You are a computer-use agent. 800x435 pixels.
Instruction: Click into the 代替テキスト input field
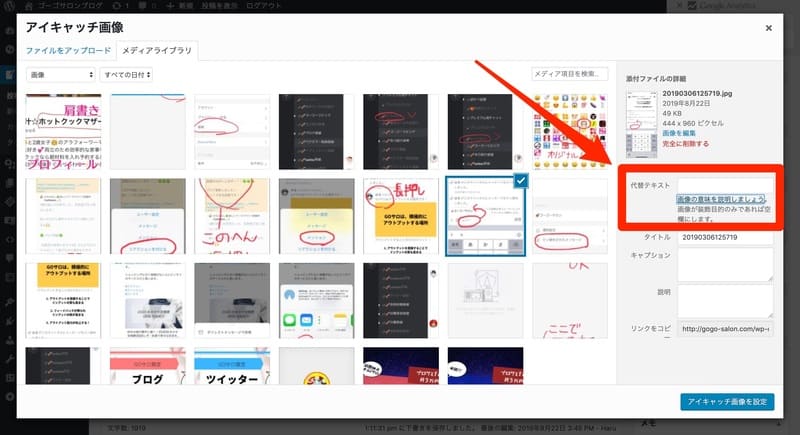click(724, 186)
